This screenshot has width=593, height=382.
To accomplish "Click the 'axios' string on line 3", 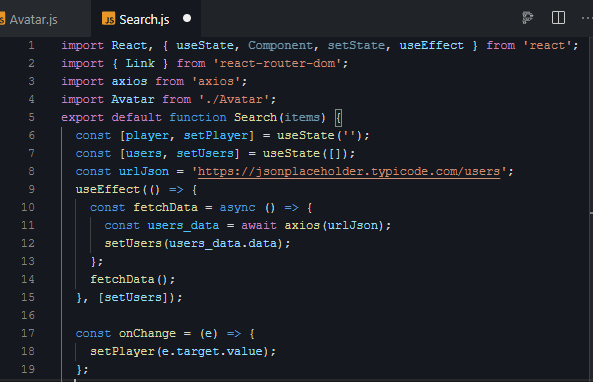I will (216, 81).
